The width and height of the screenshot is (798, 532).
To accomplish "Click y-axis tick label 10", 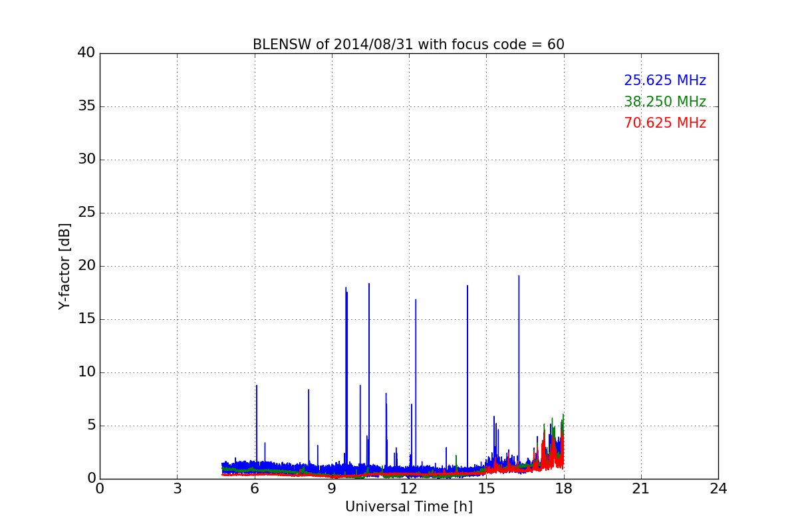I will click(x=86, y=372).
